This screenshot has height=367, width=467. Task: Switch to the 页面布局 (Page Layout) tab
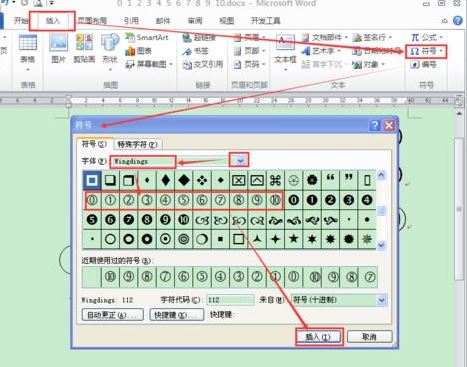pos(92,21)
